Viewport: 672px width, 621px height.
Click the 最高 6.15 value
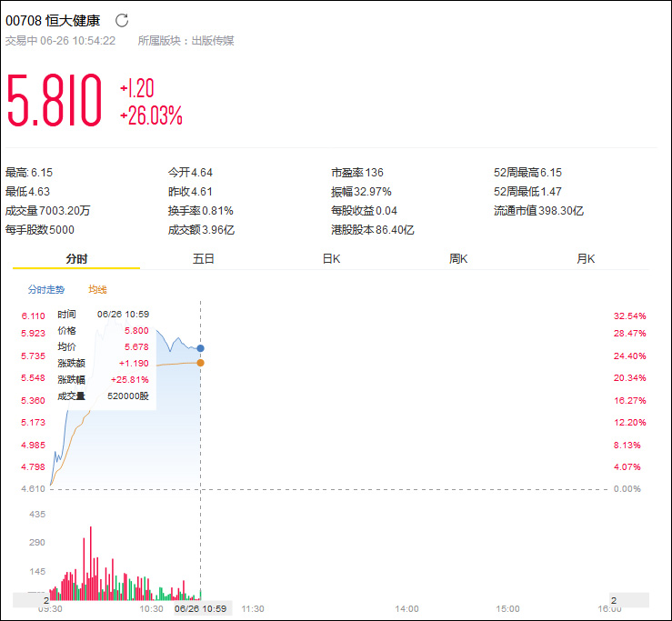(29, 173)
